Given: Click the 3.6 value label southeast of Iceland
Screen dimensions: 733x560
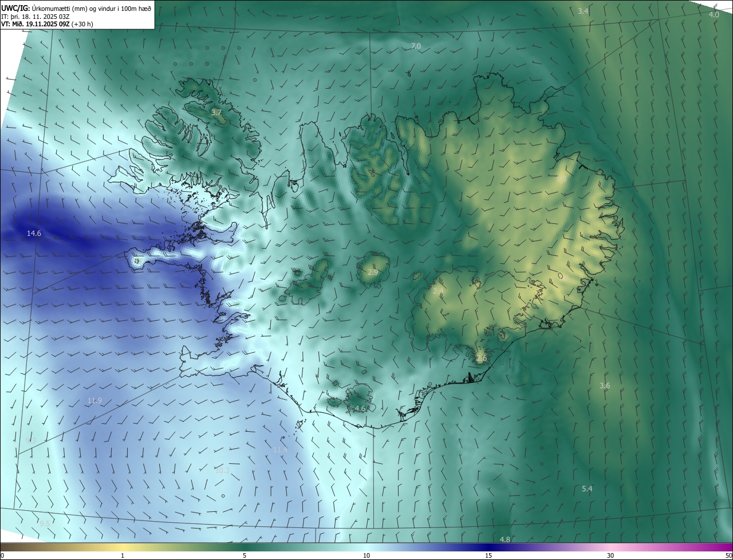Looking at the screenshot, I should (605, 385).
